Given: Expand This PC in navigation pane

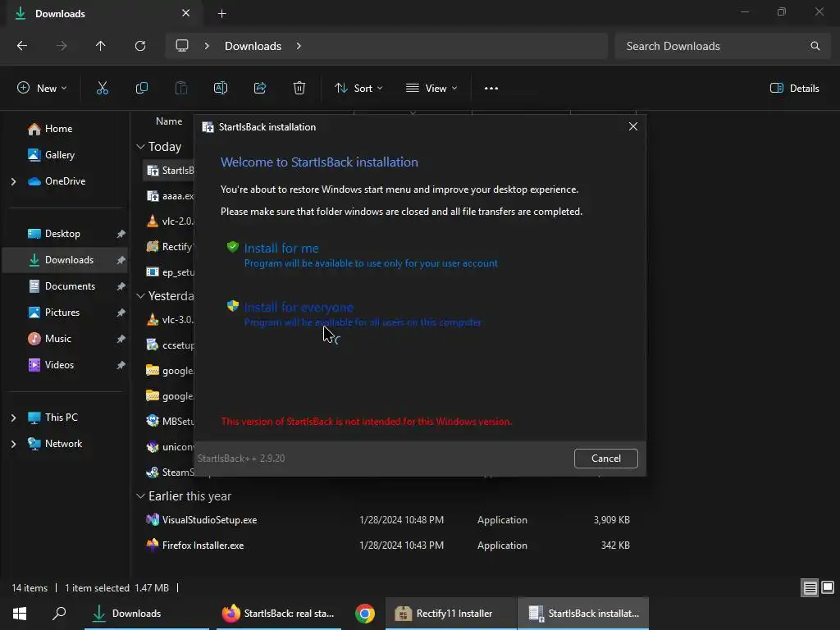Looking at the screenshot, I should (13, 418).
